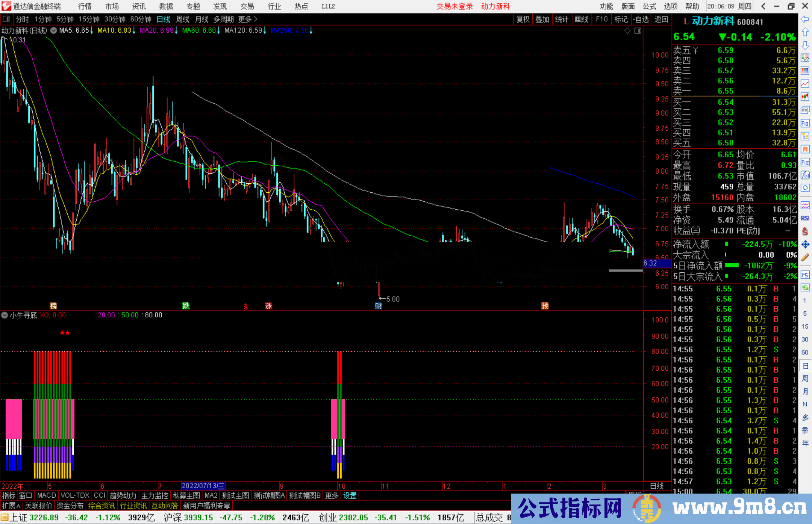Click the green refresh icon in sidebar
This screenshot has height=524, width=812.
coord(805,288)
